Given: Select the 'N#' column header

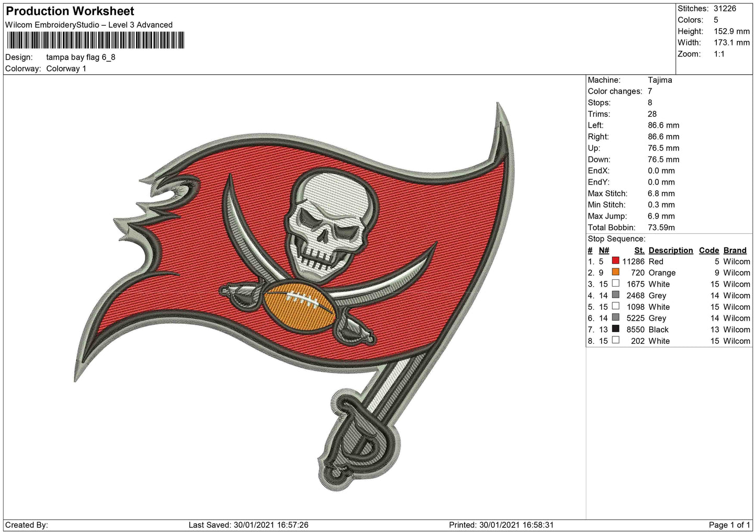Looking at the screenshot, I should coord(604,251).
